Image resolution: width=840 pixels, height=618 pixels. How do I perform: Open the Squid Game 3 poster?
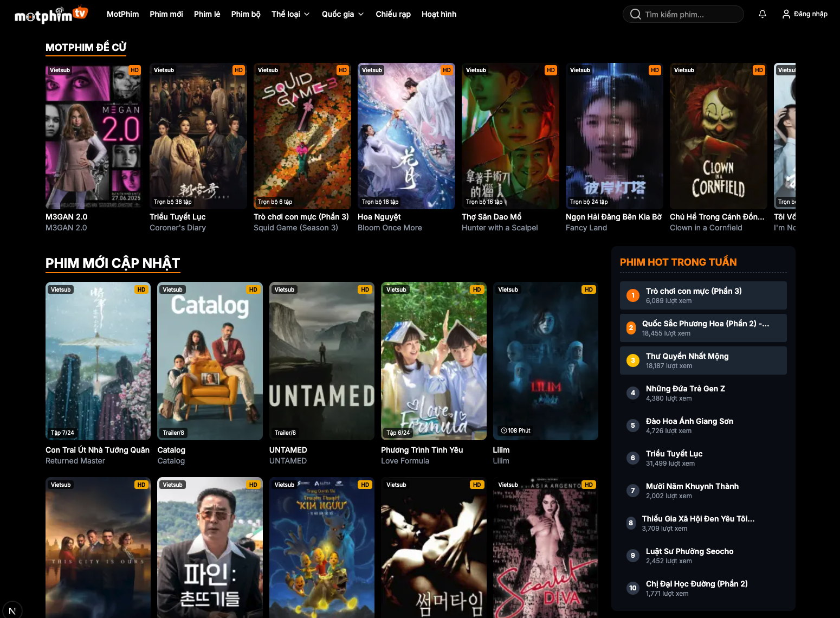pos(302,136)
